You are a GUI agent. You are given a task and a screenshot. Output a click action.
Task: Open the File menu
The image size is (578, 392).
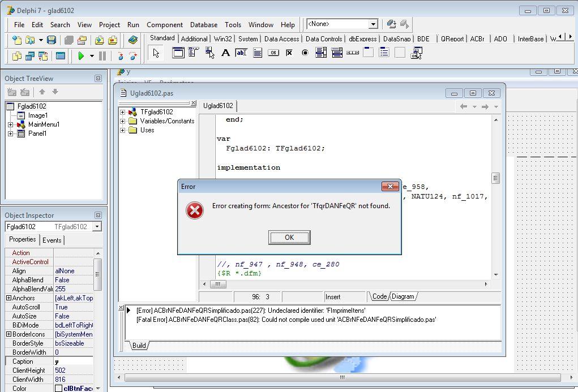19,25
